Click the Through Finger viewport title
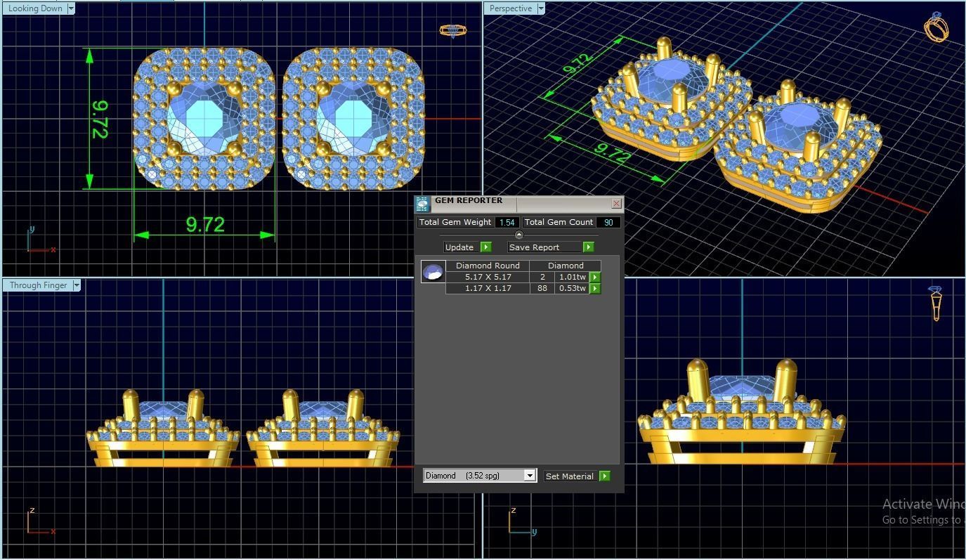 pyautogui.click(x=39, y=285)
